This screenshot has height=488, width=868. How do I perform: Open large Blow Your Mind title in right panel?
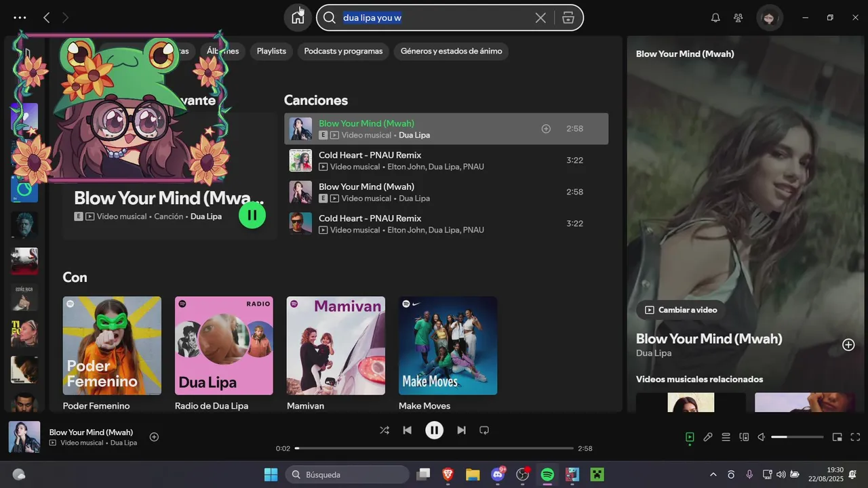click(709, 338)
